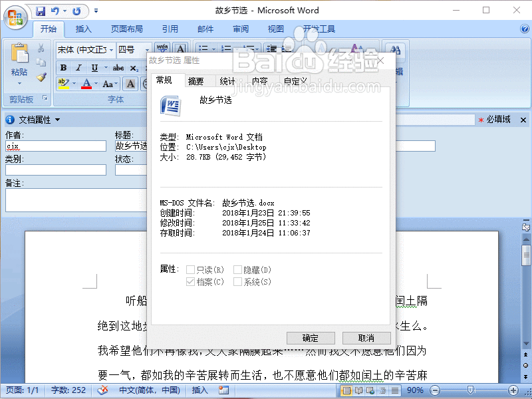Image resolution: width=532 pixels, height=399 pixels.
Task: Adjust the zoom slider handle
Action: pyautogui.click(x=470, y=390)
